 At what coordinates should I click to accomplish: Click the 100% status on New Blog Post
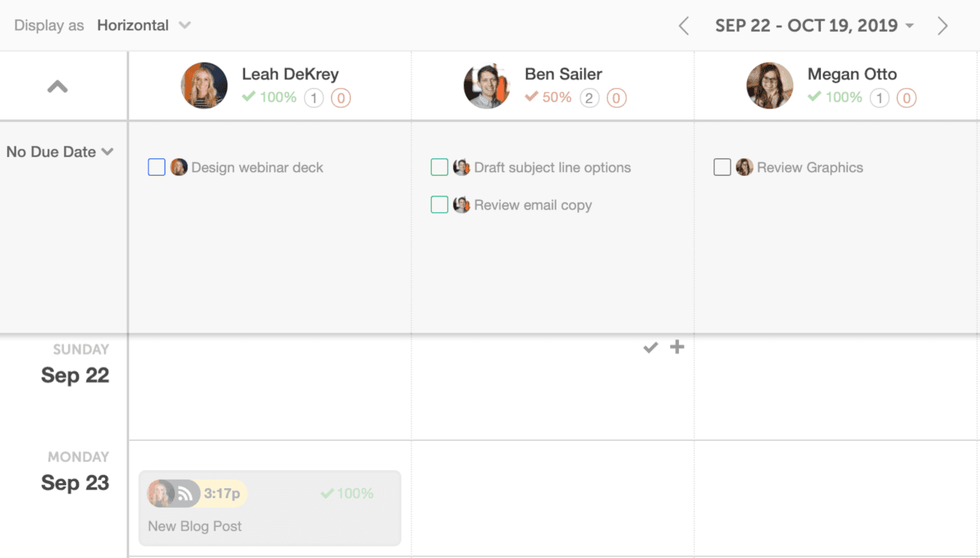click(347, 493)
